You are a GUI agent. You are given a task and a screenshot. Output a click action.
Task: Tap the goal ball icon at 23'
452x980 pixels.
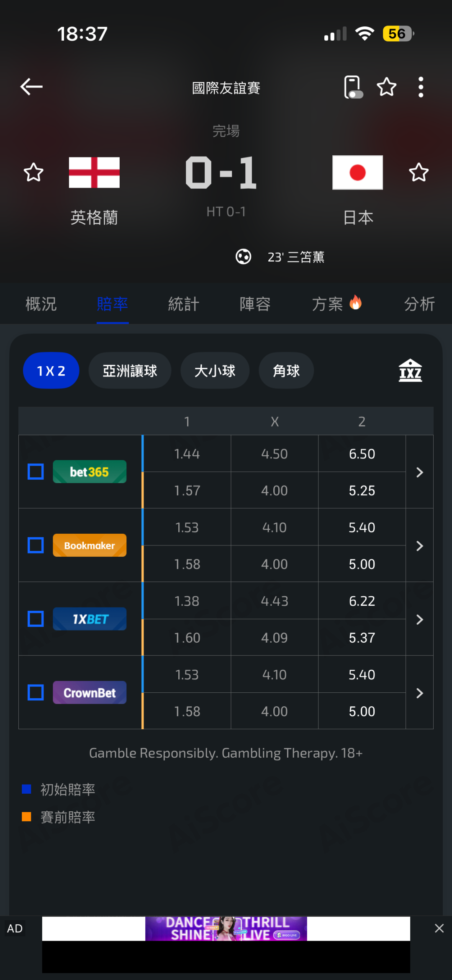pos(243,257)
